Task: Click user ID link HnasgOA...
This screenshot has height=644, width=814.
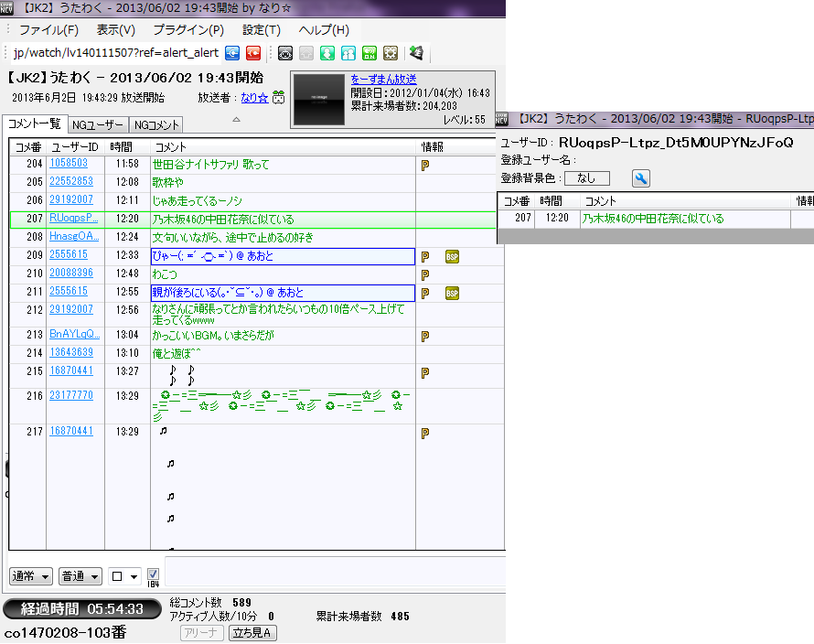Action: (74, 236)
